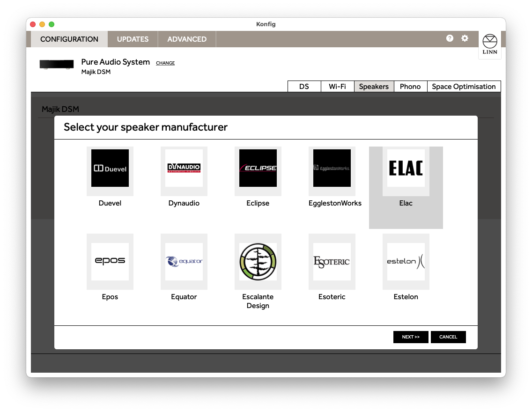Select the EgglestonWorks logo tile

tap(332, 168)
